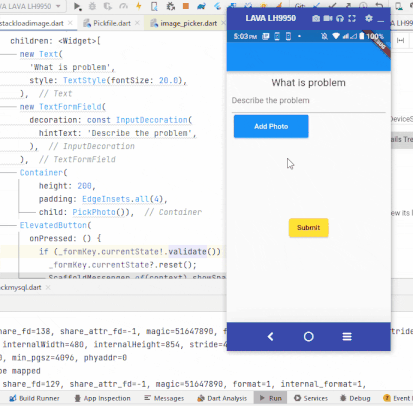Select the ckmysql.dart run tab
This screenshot has width=413, height=406.
coord(21,287)
